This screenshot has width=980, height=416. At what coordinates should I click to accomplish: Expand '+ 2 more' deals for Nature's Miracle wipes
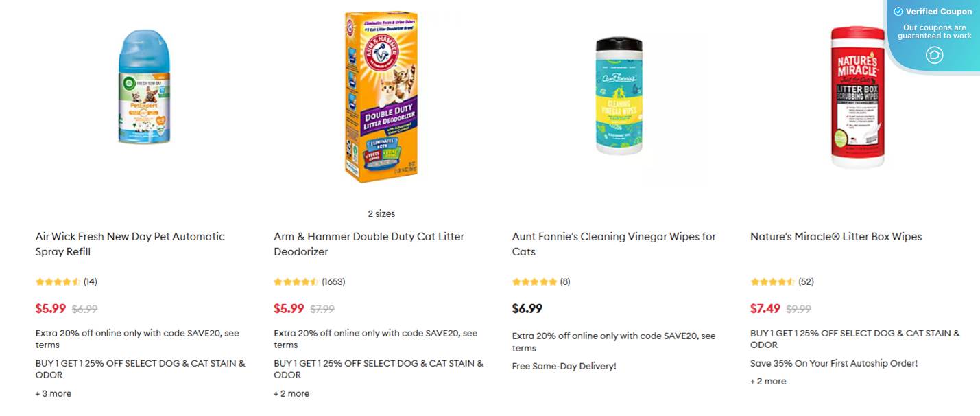pos(768,381)
